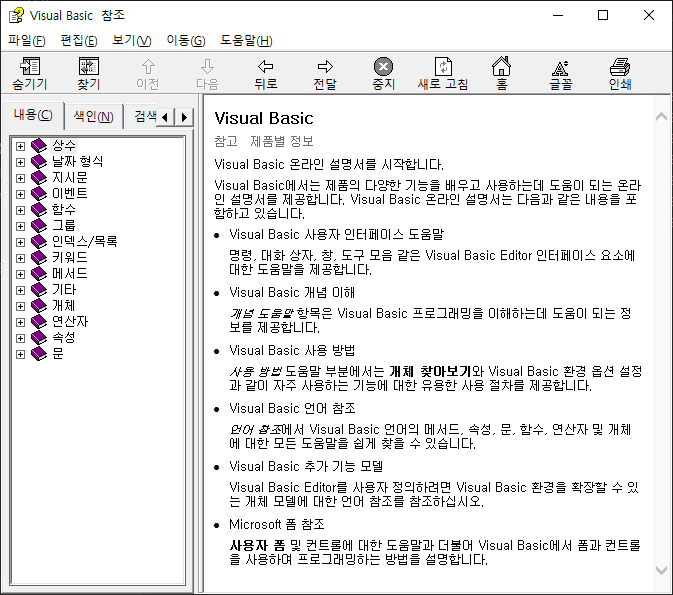The width and height of the screenshot is (673, 595).
Task: Open the 도움말(H) menu
Action: point(246,41)
